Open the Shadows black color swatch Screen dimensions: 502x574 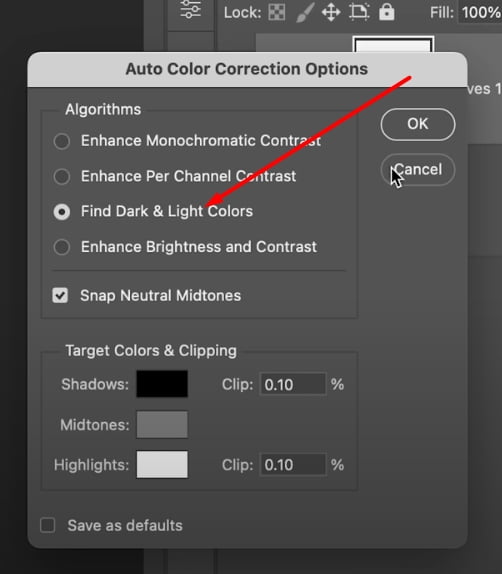coord(162,384)
